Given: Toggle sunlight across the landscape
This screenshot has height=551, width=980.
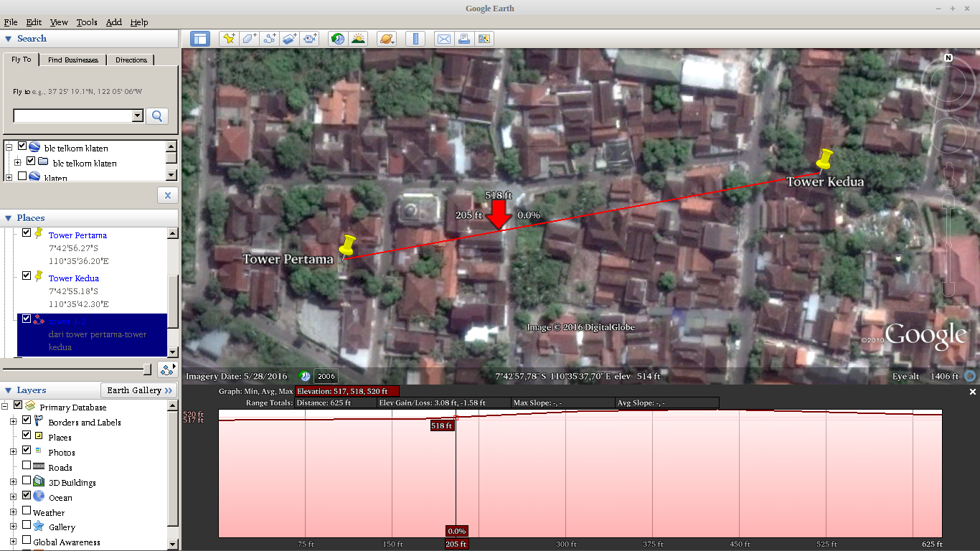Looking at the screenshot, I should click(358, 39).
